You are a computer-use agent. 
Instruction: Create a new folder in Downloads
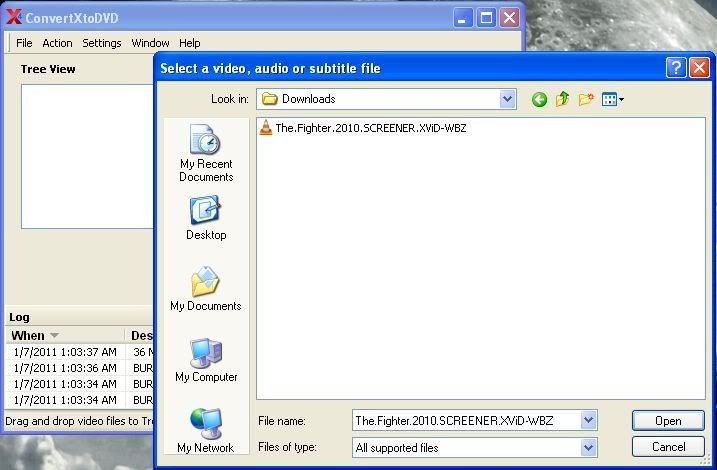(x=586, y=99)
